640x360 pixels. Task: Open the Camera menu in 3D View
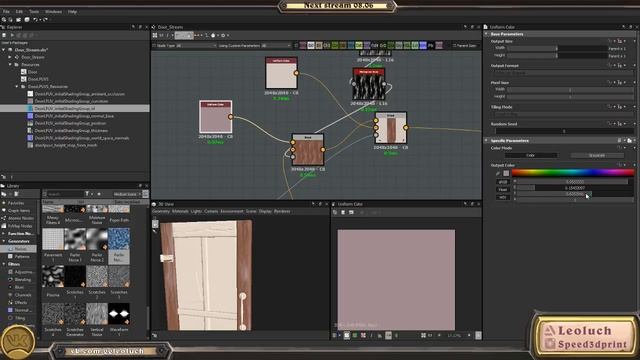pos(211,211)
